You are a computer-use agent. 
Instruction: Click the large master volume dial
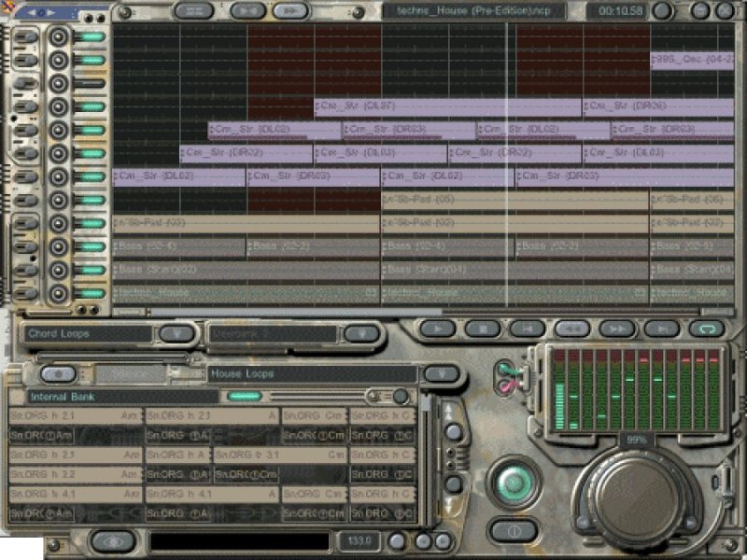(x=638, y=500)
